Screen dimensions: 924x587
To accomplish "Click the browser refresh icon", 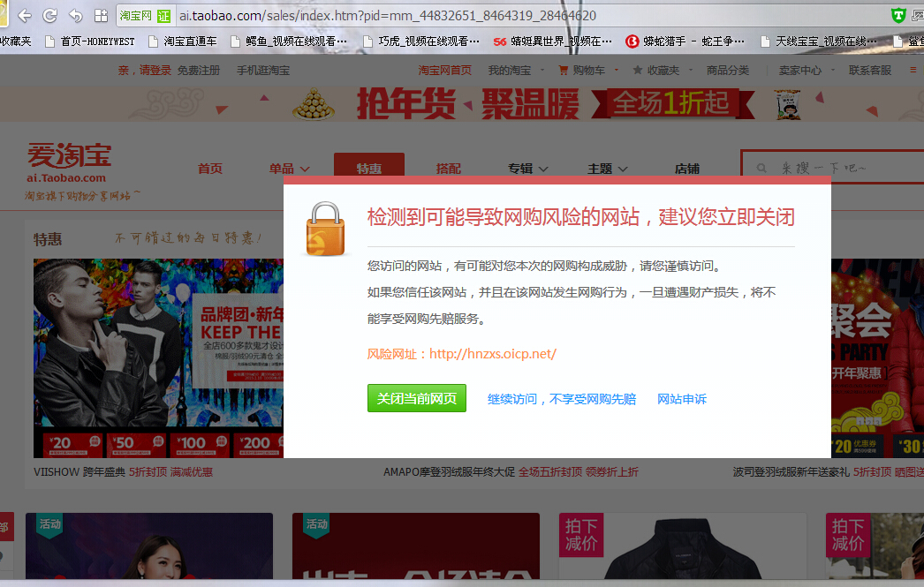I will (x=50, y=16).
